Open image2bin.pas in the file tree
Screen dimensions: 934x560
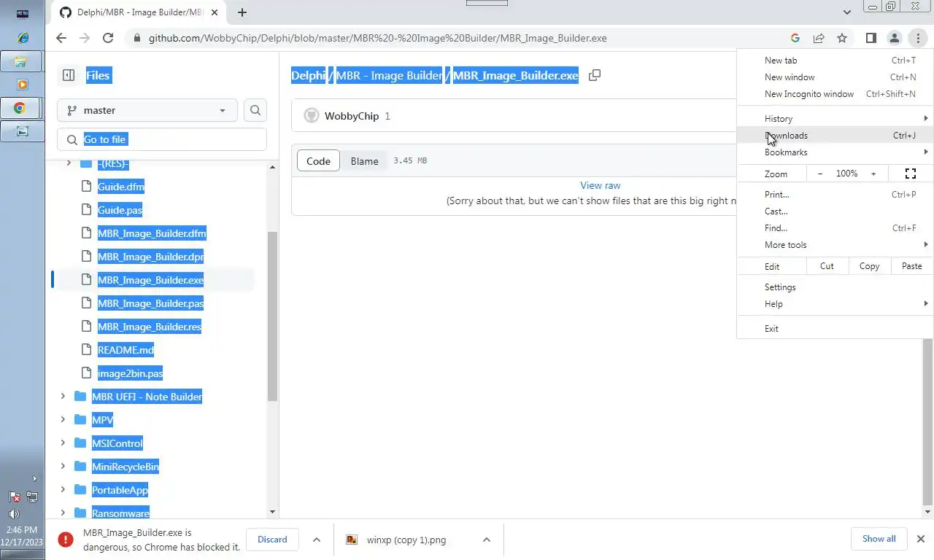pos(130,373)
